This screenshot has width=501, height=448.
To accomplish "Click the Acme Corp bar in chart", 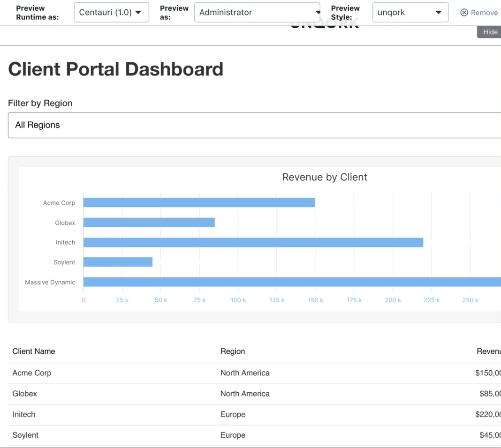I will [x=199, y=202].
